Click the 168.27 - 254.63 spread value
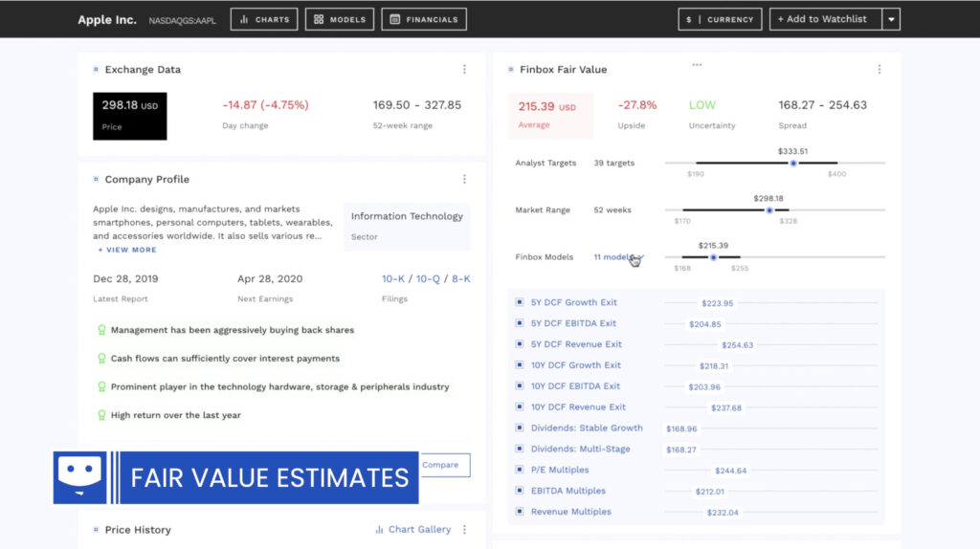The image size is (980, 549). pyautogui.click(x=822, y=105)
